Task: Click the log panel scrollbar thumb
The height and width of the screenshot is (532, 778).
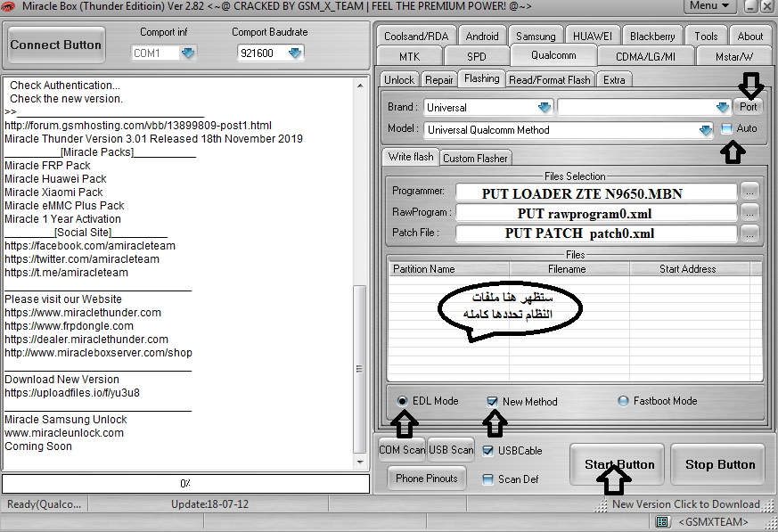Action: tap(359, 369)
